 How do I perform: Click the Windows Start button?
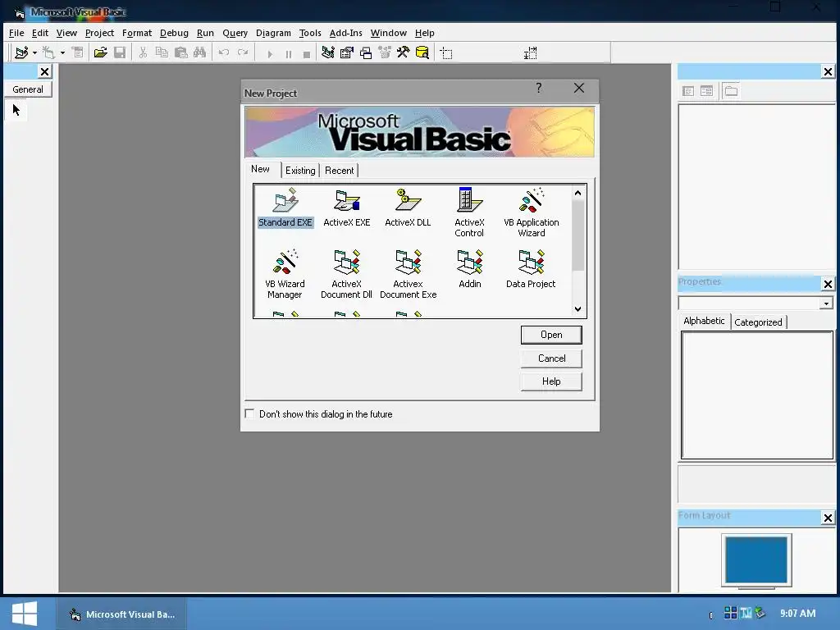(25, 614)
